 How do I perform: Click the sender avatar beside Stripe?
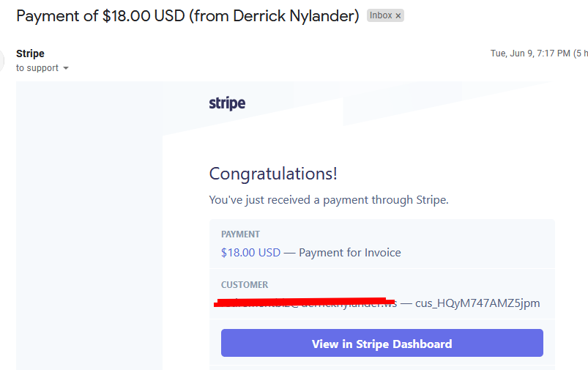(1, 60)
